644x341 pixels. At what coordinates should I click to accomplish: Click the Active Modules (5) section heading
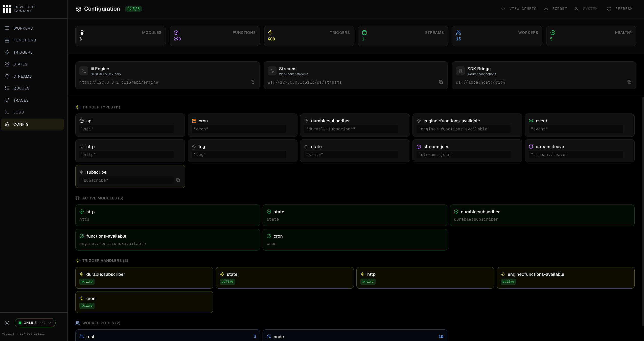(103, 198)
